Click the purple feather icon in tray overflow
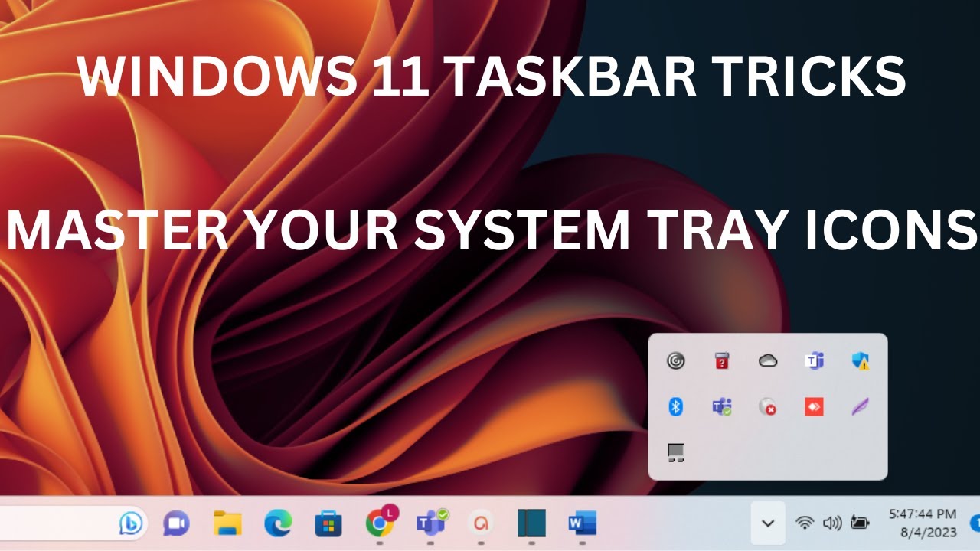980x551 pixels. 861,406
